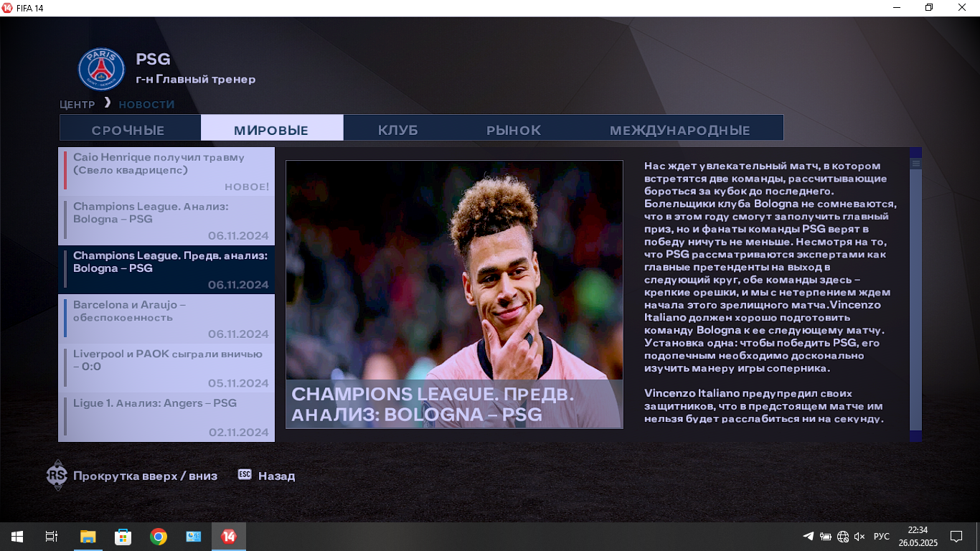Click the RS scroll up/down icon
The image size is (980, 551).
pos(56,475)
